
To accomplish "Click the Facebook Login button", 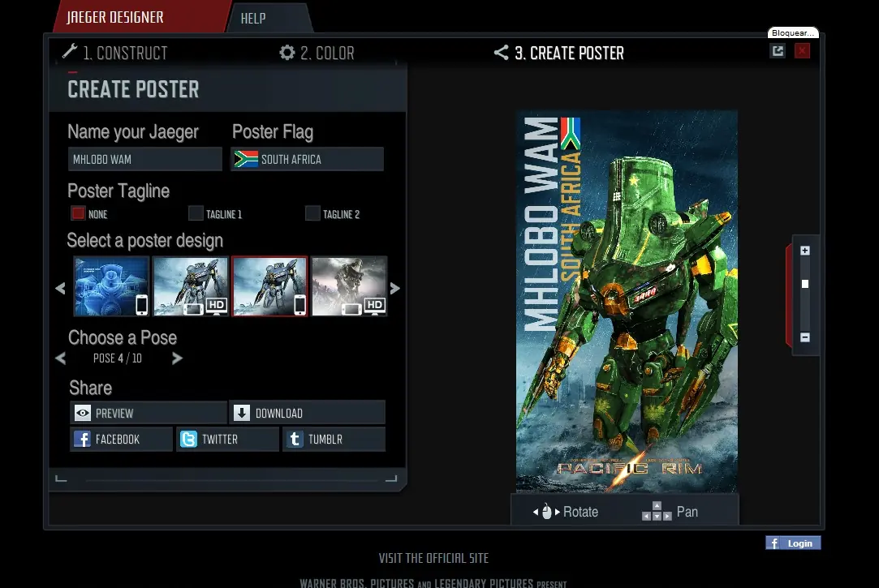I will click(793, 543).
